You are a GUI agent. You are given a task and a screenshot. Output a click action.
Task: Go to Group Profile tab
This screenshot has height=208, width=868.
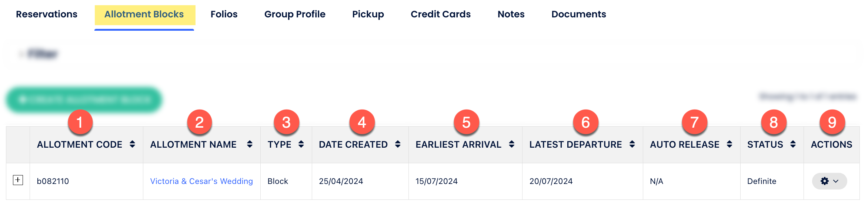click(295, 14)
